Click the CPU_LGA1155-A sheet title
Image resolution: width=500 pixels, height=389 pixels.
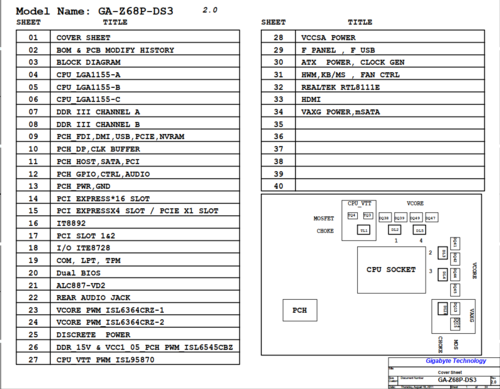tap(88, 75)
